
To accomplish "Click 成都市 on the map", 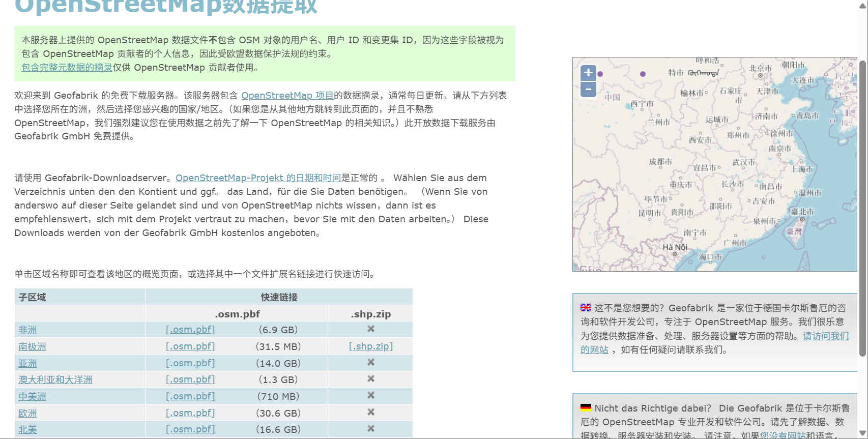I will pyautogui.click(x=660, y=162).
